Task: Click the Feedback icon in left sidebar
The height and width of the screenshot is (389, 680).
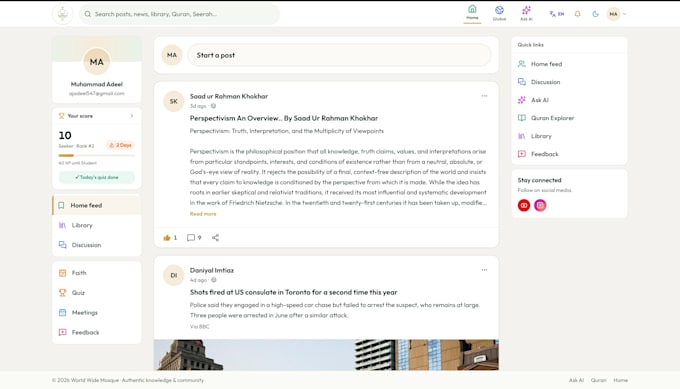Action: pos(62,332)
